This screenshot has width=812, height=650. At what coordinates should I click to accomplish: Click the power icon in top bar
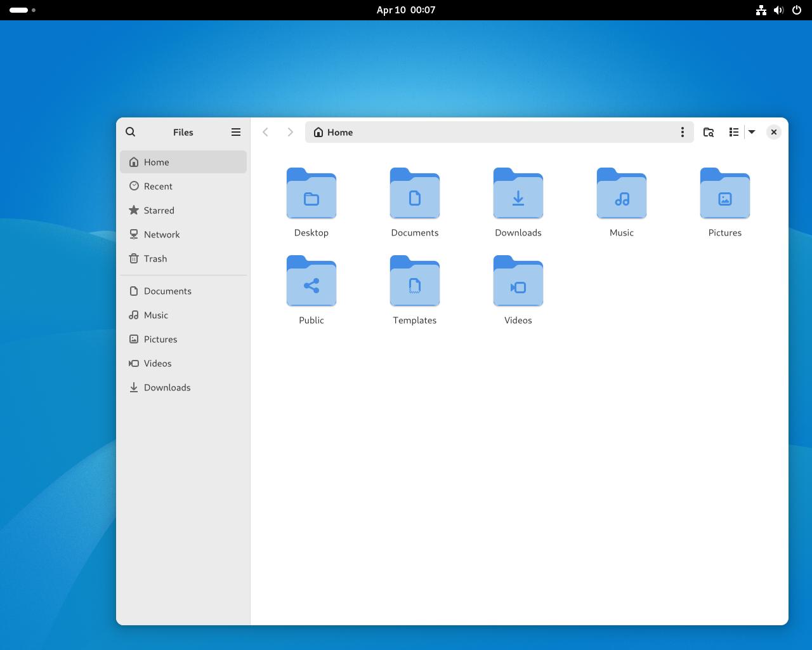click(x=797, y=10)
